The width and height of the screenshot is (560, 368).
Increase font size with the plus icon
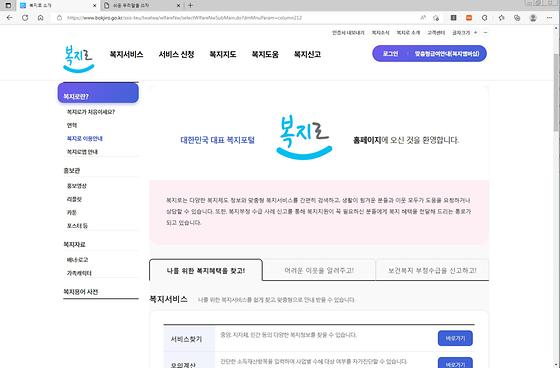pos(475,33)
